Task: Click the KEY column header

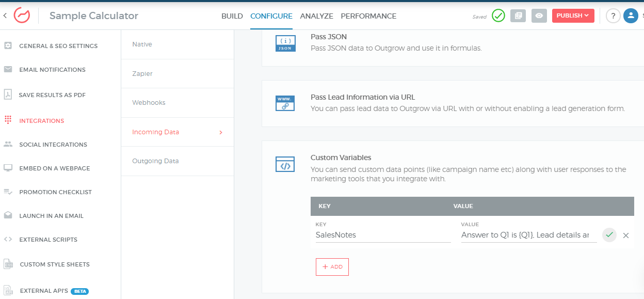Action: click(x=325, y=206)
